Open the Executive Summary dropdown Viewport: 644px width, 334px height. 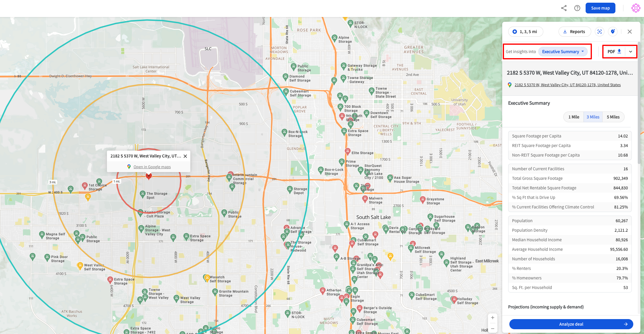pyautogui.click(x=563, y=52)
